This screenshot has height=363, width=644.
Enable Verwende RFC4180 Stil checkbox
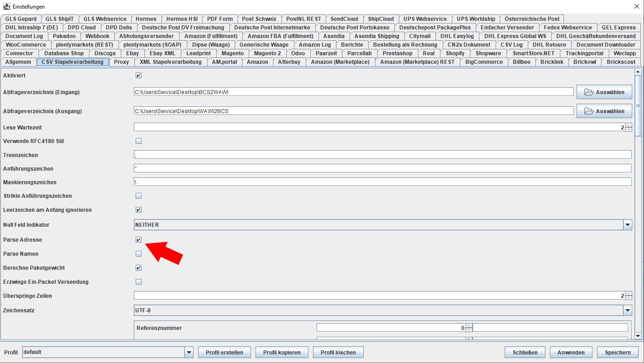tap(138, 141)
